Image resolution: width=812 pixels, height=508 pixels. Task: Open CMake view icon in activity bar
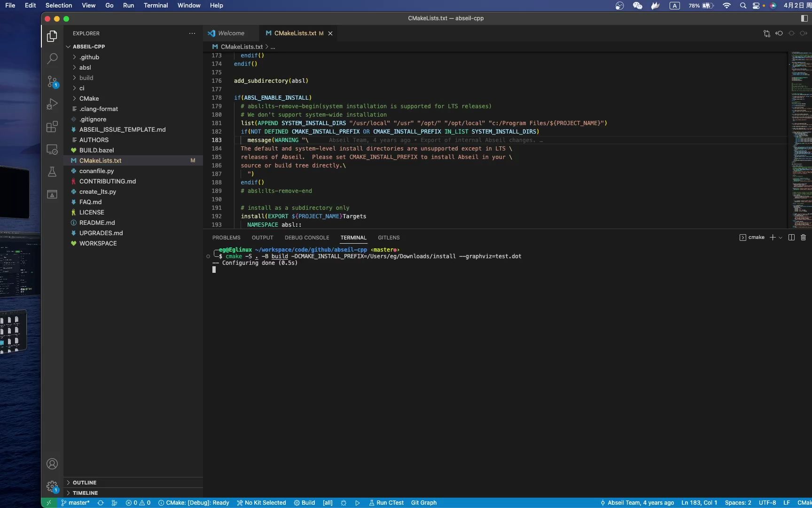52,194
